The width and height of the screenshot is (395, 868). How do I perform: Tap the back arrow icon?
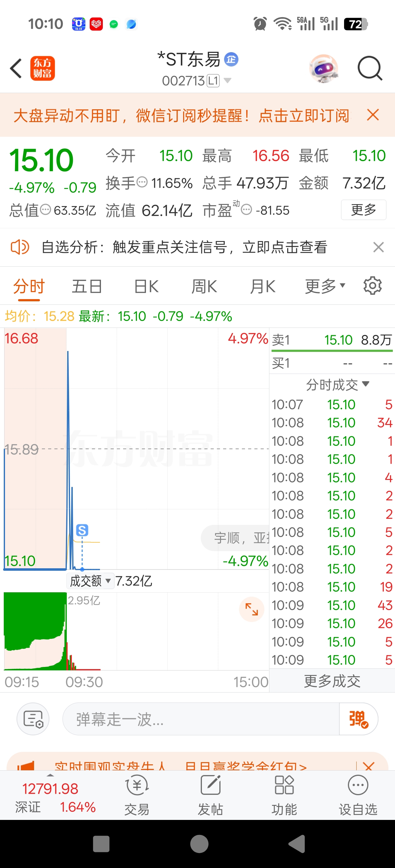coord(16,68)
